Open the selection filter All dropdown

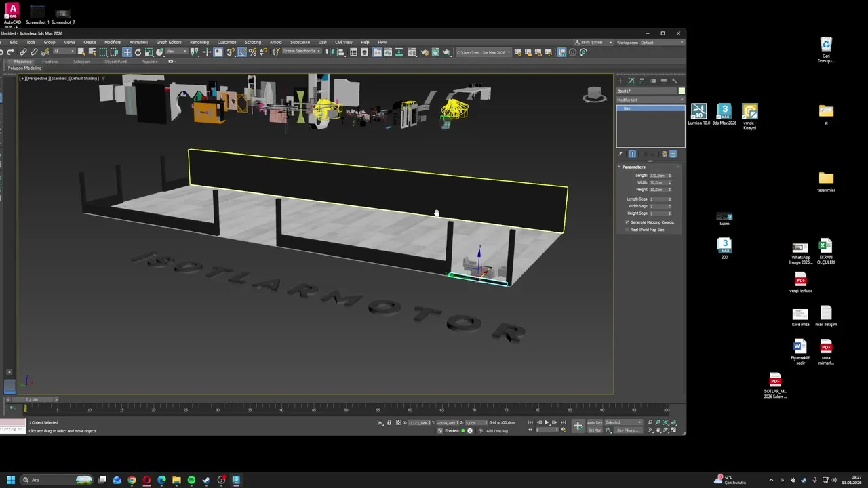64,52
